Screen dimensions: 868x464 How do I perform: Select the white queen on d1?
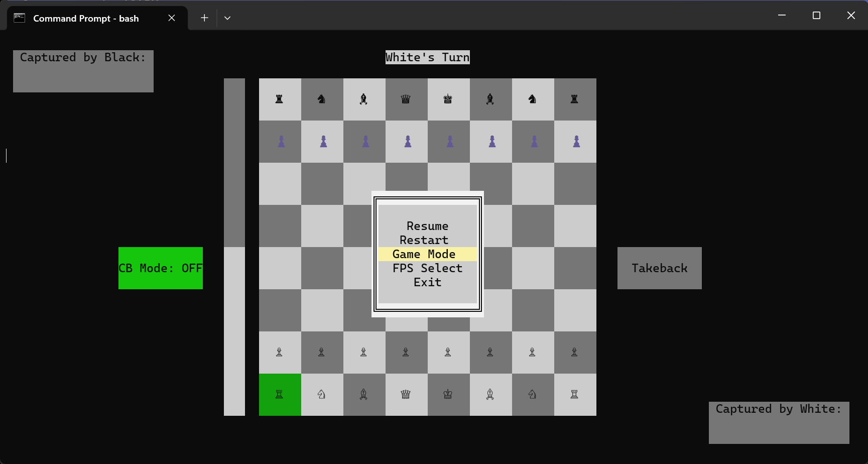coord(406,395)
